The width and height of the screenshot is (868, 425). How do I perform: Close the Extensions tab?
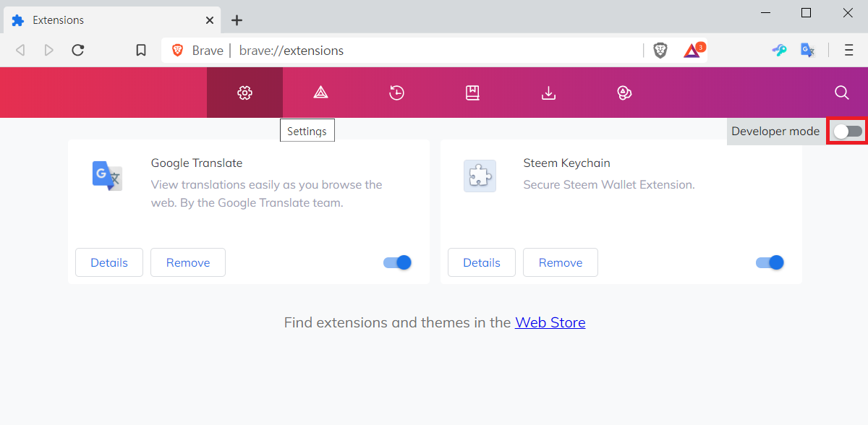(x=210, y=20)
